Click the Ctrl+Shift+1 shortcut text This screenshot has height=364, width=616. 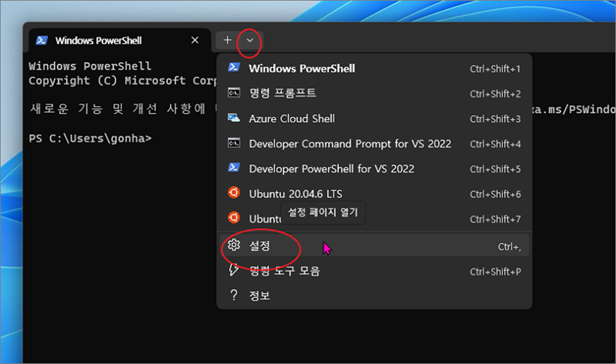(x=495, y=69)
